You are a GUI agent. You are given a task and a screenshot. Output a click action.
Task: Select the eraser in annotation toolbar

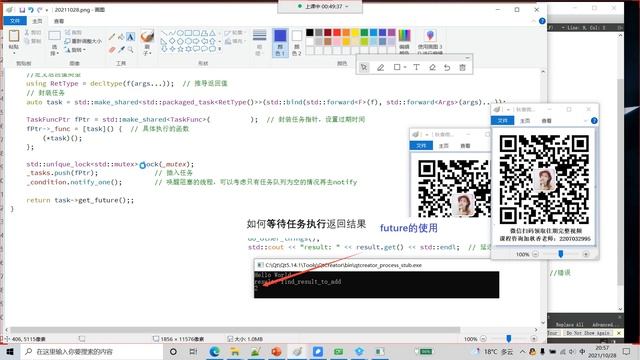(432, 67)
